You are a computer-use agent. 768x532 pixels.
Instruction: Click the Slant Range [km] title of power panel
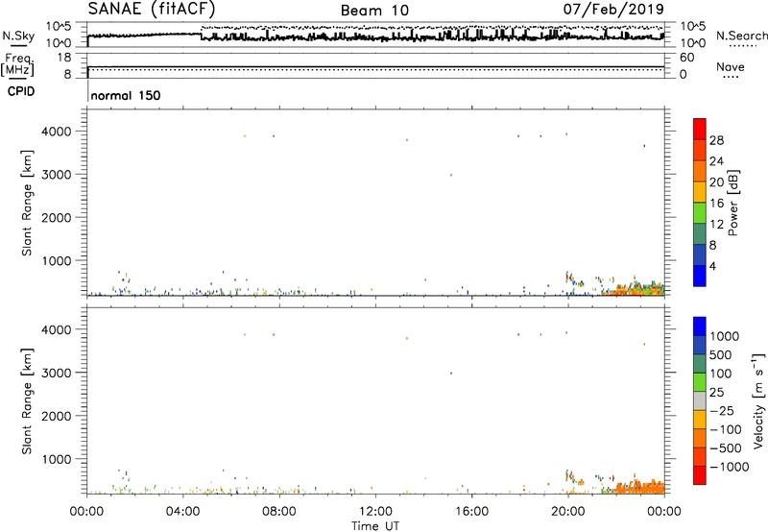(x=27, y=203)
